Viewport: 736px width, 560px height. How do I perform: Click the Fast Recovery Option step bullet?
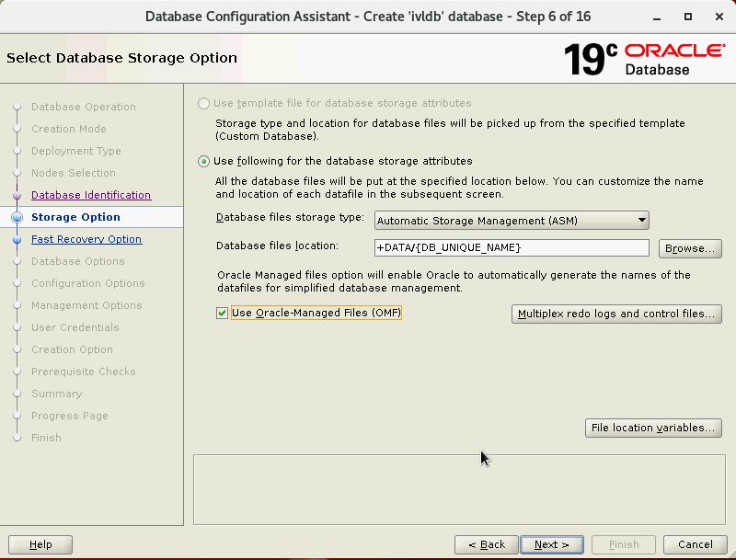(x=17, y=240)
